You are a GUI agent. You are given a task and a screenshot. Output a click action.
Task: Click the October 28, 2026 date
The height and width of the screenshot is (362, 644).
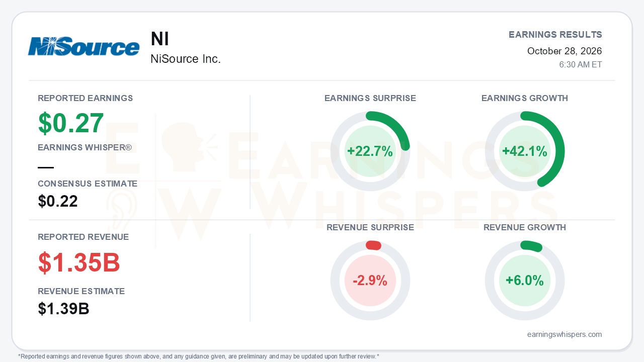[x=565, y=51]
